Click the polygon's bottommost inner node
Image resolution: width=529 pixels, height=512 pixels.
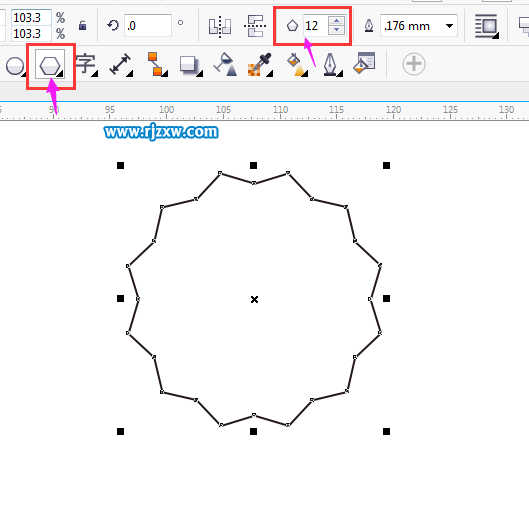[x=254, y=415]
